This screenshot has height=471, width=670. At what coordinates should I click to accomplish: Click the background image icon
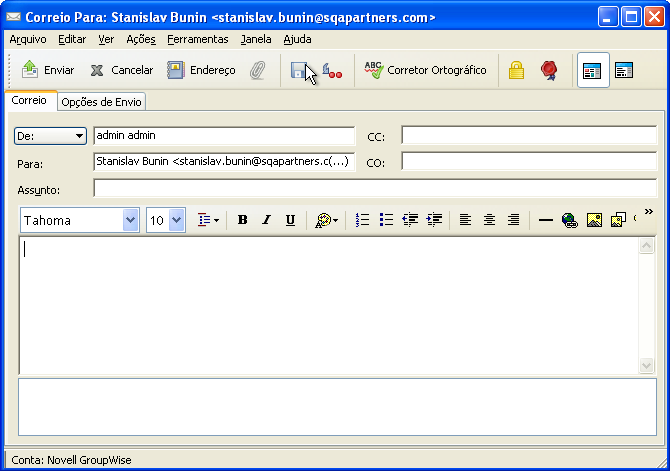(618, 220)
